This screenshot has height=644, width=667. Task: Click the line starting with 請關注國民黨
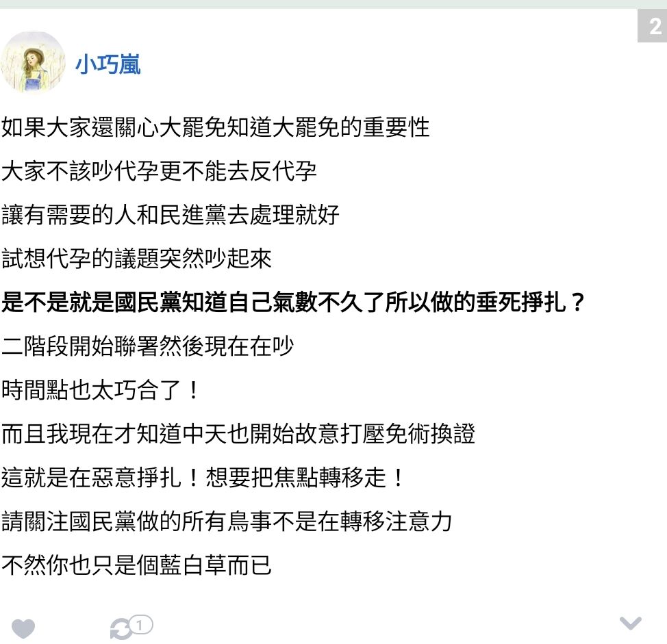click(x=227, y=521)
